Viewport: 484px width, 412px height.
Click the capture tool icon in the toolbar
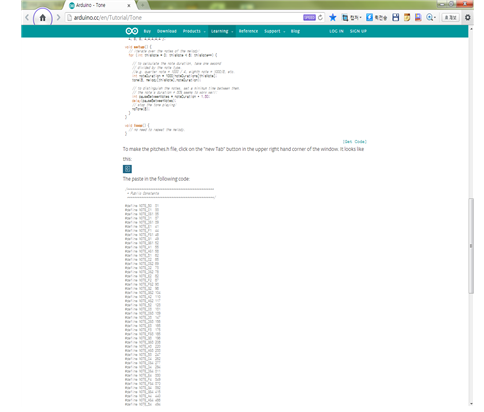(x=345, y=18)
